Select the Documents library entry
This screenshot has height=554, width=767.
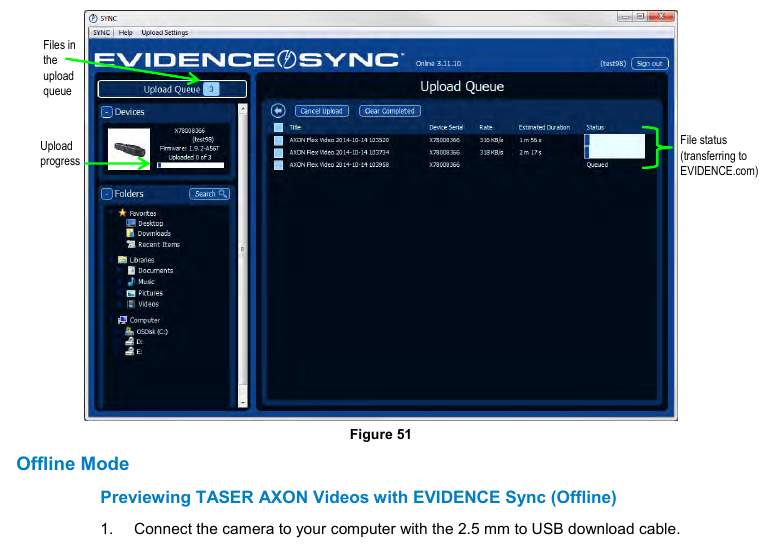coord(156,270)
